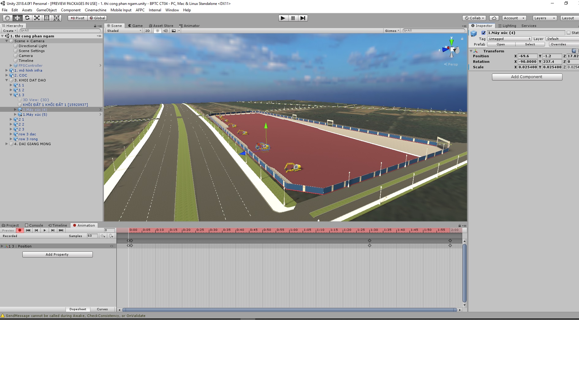The image size is (579, 392).
Task: Open the Console tab
Action: coord(34,225)
